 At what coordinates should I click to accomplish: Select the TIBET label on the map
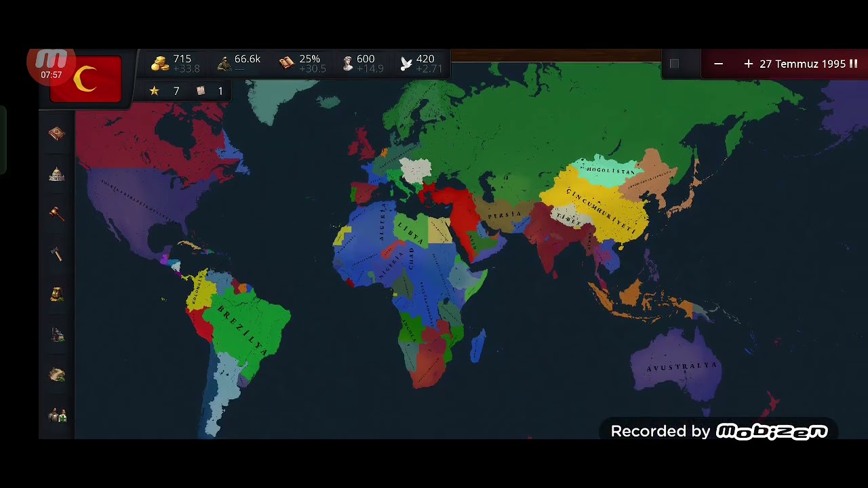pyautogui.click(x=568, y=220)
